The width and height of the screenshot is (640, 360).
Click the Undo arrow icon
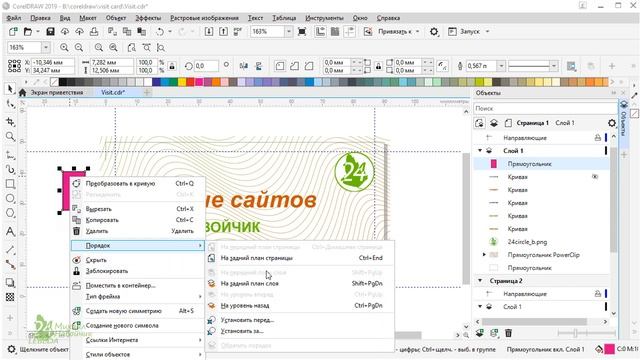pyautogui.click(x=160, y=31)
